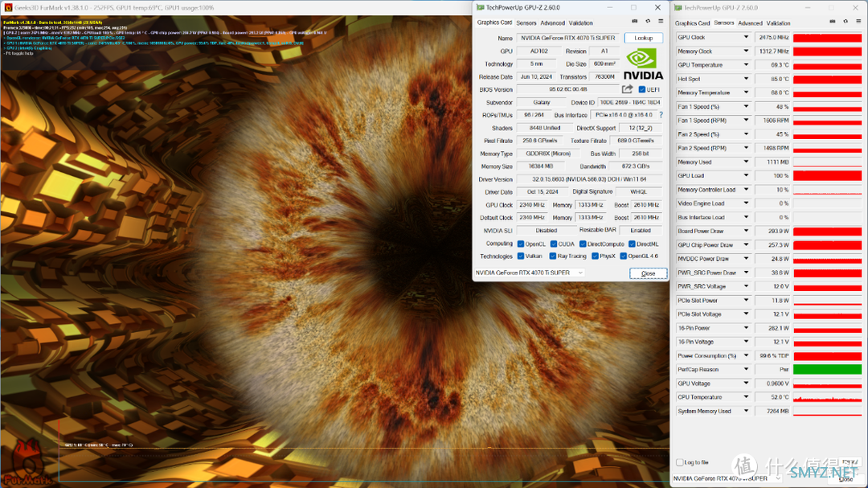Click the green PerfCap Reason graph bar

coord(827,370)
